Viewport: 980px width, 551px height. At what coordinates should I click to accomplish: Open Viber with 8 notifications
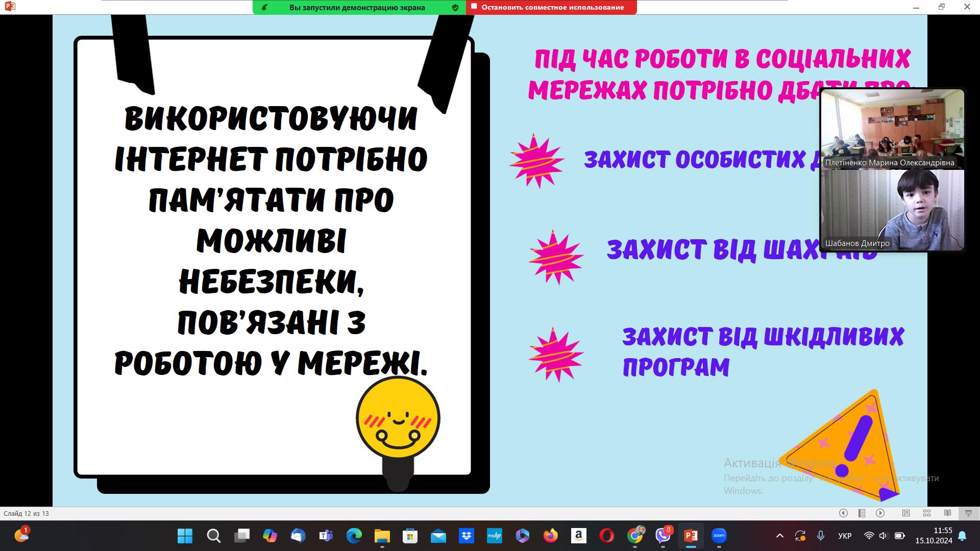click(663, 536)
